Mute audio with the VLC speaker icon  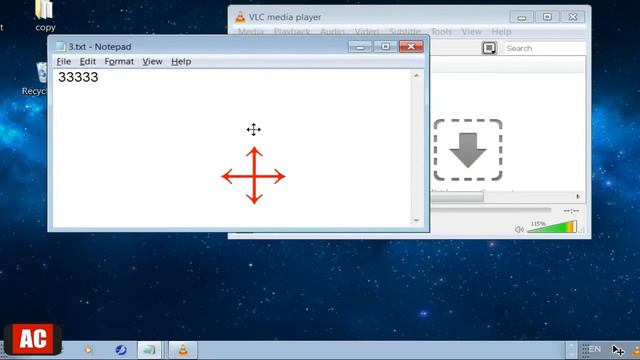click(519, 229)
